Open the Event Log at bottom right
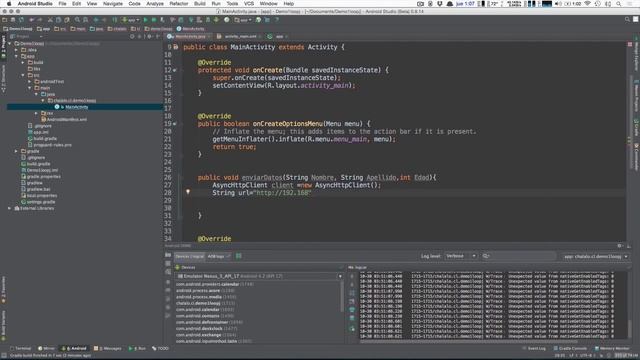 pyautogui.click(x=534, y=349)
